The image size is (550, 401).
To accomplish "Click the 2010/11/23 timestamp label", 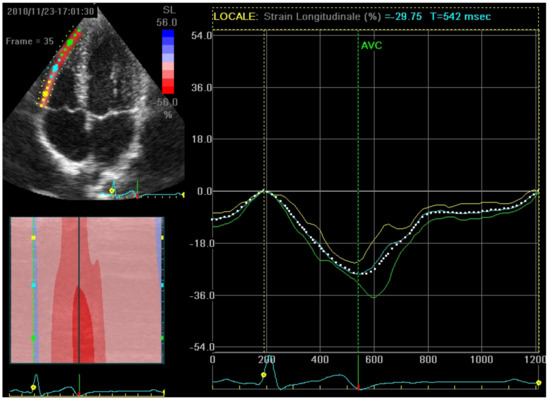I will [51, 11].
